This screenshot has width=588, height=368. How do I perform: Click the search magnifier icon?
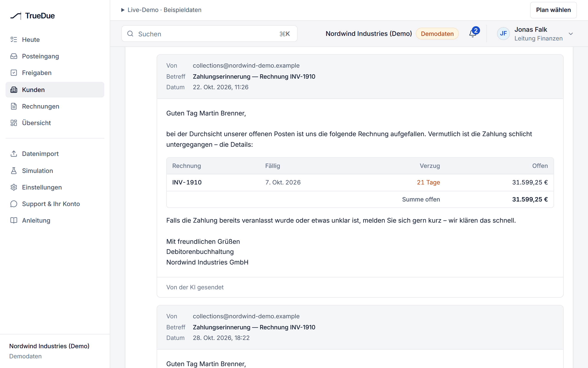coord(130,34)
